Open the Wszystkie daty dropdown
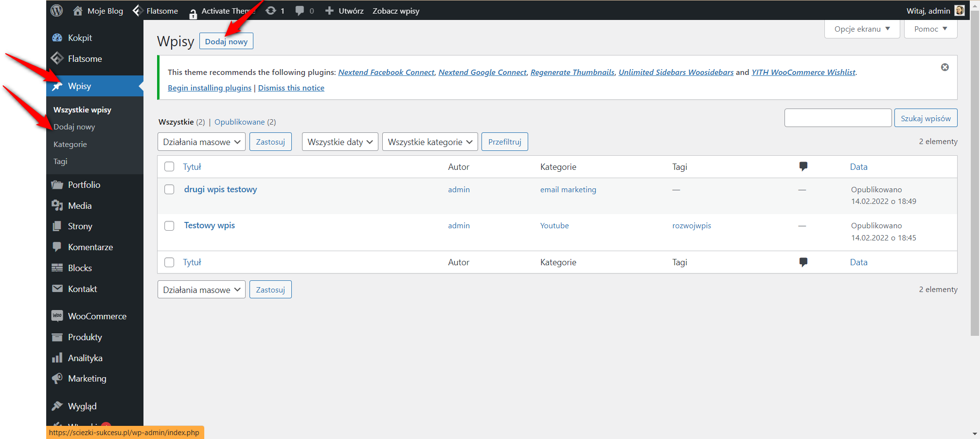Screen dimensions: 980x439 click(339, 142)
